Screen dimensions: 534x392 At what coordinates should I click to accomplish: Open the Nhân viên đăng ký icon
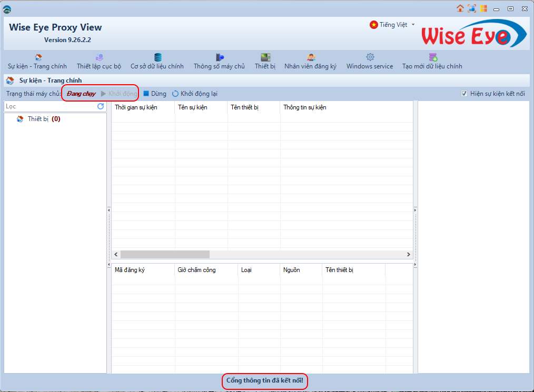tap(311, 57)
